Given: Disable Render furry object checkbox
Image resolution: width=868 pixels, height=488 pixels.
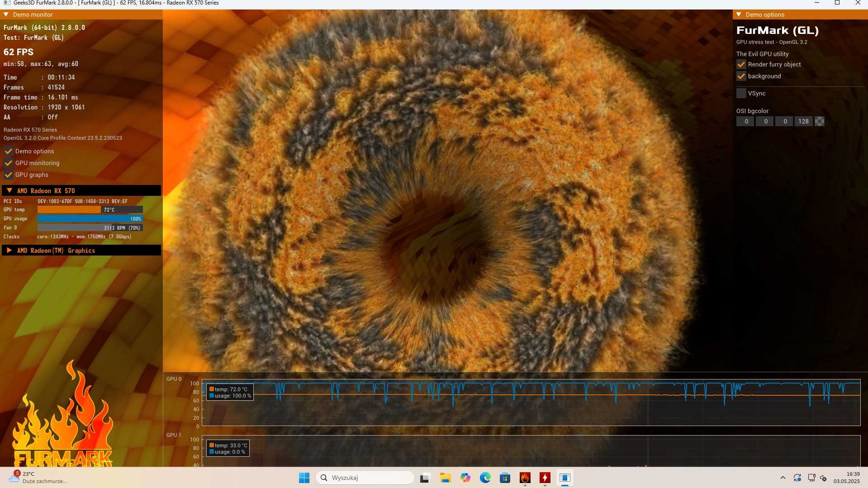Looking at the screenshot, I should [741, 64].
